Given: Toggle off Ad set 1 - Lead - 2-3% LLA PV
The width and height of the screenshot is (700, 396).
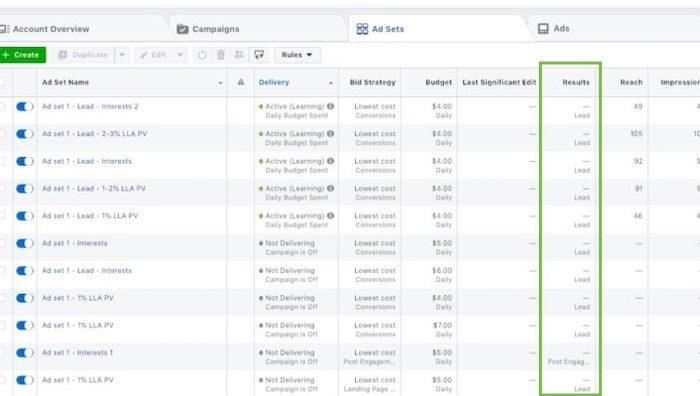Looking at the screenshot, I should pos(25,134).
